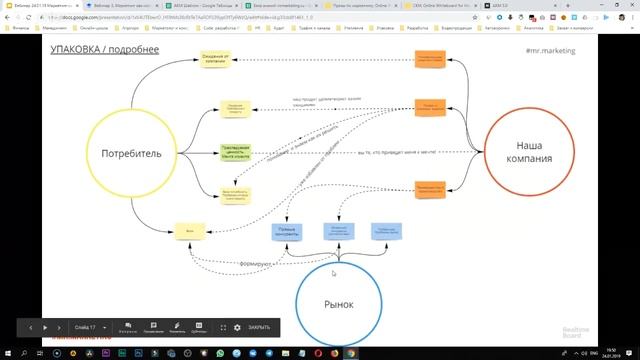Switch to the Google Таблицы tab

(x=202, y=6)
